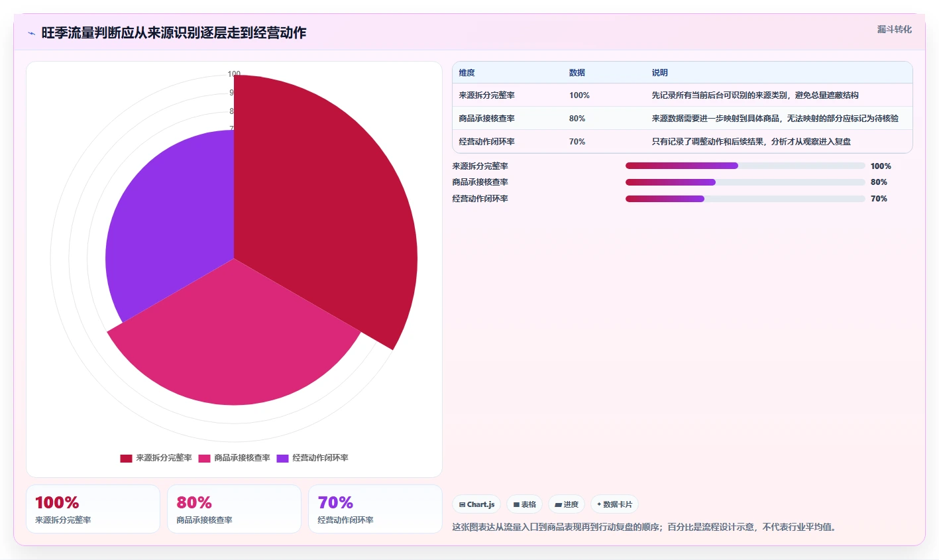The width and height of the screenshot is (939, 560).
Task: Click the footnote starting 这张图表达从流量入口
Action: pyautogui.click(x=646, y=528)
